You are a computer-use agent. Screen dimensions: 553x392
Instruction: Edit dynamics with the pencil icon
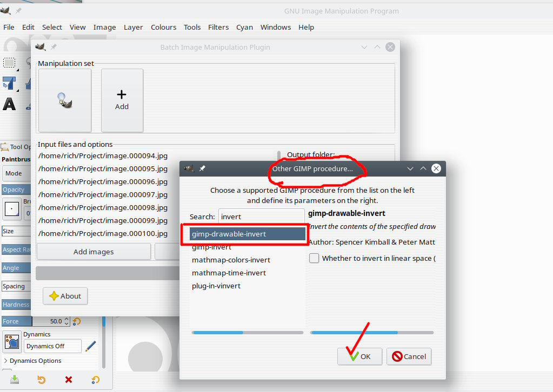91,346
